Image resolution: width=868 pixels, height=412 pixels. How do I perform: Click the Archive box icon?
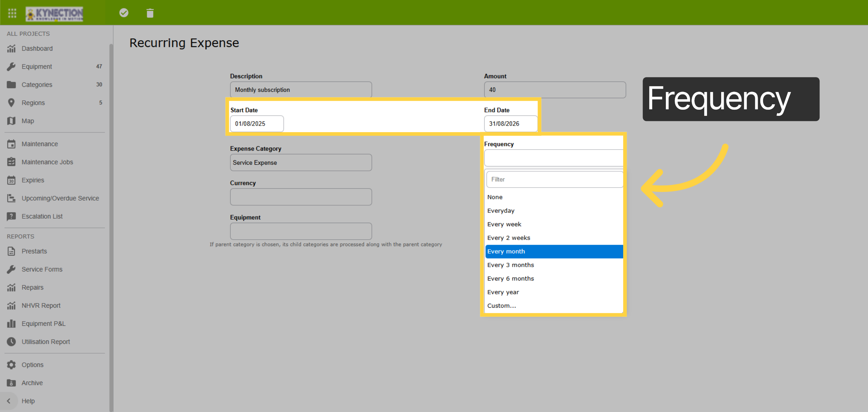(x=12, y=383)
